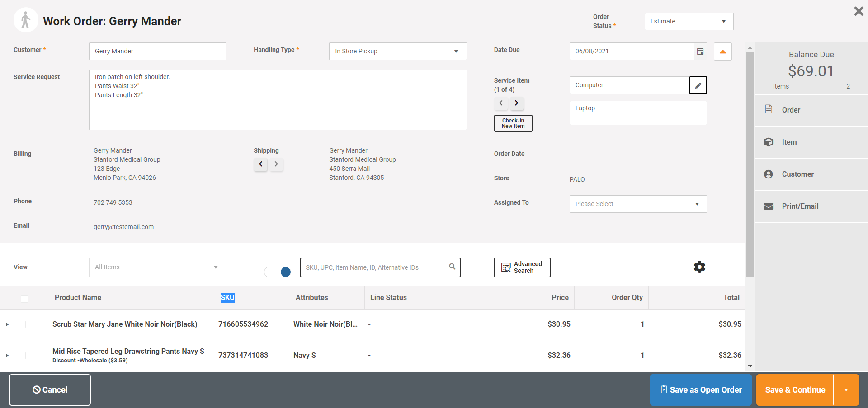868x408 pixels.
Task: Click Advanced Search button
Action: click(x=522, y=267)
